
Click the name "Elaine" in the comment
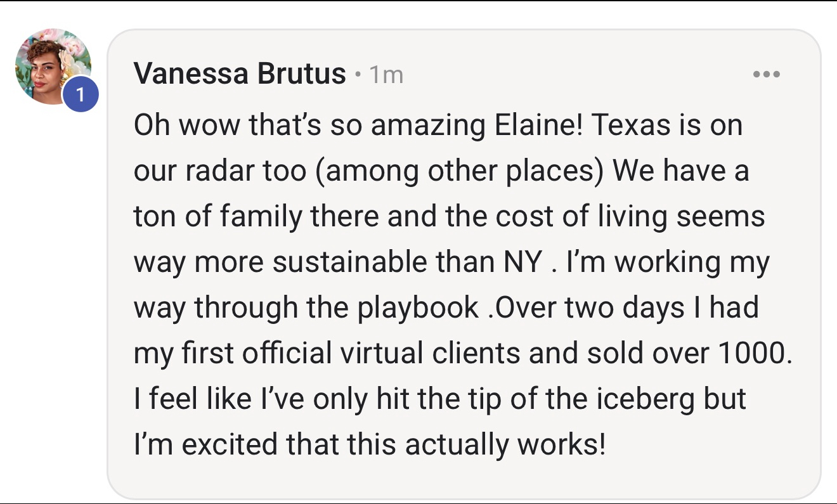click(540, 126)
